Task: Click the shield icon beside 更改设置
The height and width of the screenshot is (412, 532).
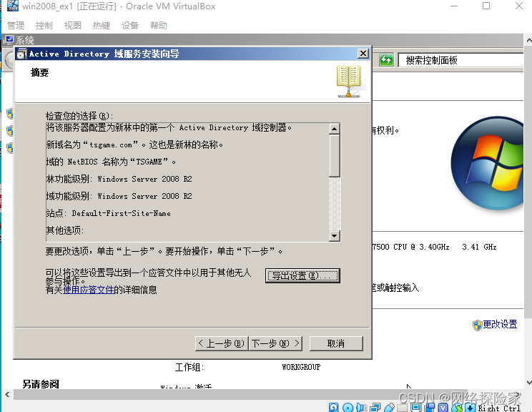Action: coord(477,325)
